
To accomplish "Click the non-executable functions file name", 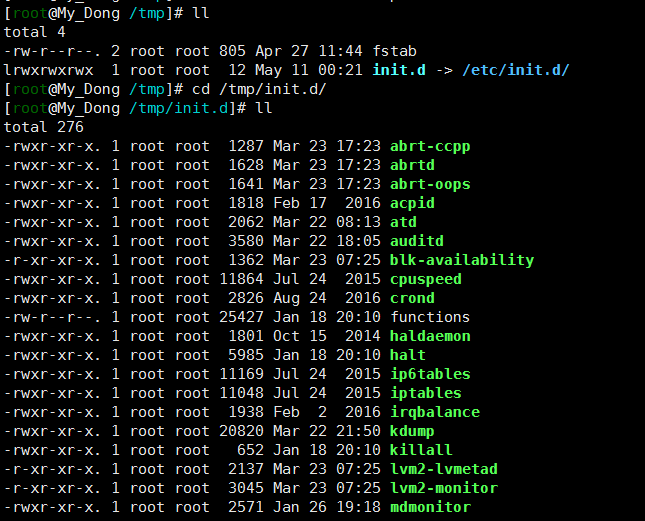I will pos(430,317).
